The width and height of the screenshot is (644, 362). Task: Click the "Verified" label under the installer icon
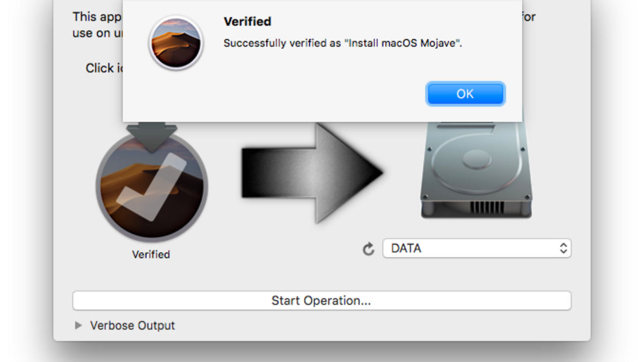tap(151, 254)
